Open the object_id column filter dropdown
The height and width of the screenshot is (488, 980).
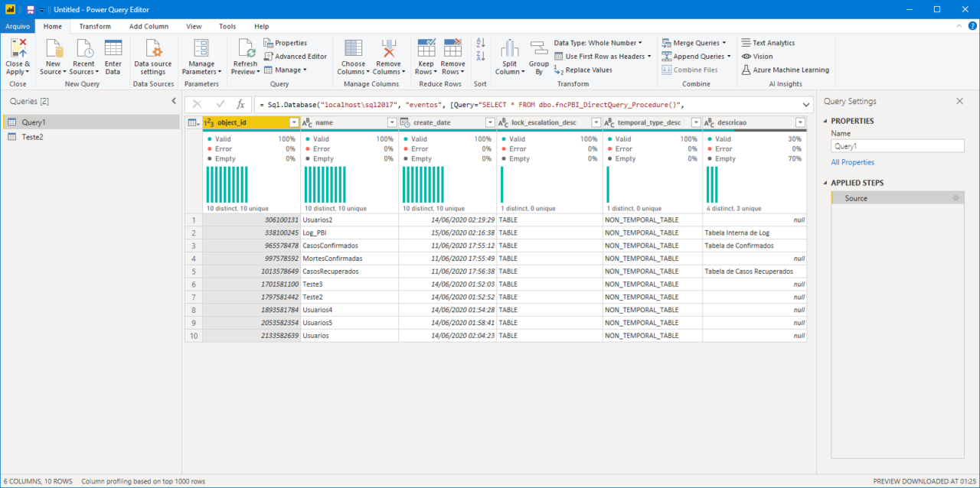pos(293,122)
